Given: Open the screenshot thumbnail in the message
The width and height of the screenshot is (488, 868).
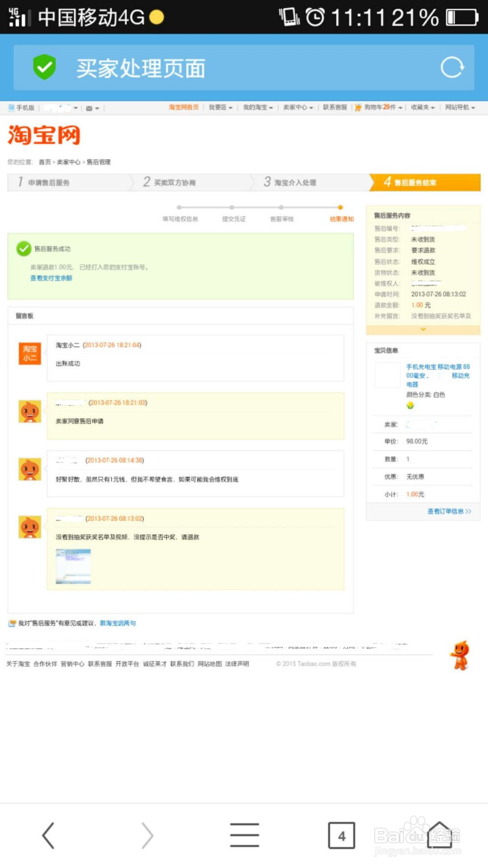Looking at the screenshot, I should pyautogui.click(x=73, y=566).
